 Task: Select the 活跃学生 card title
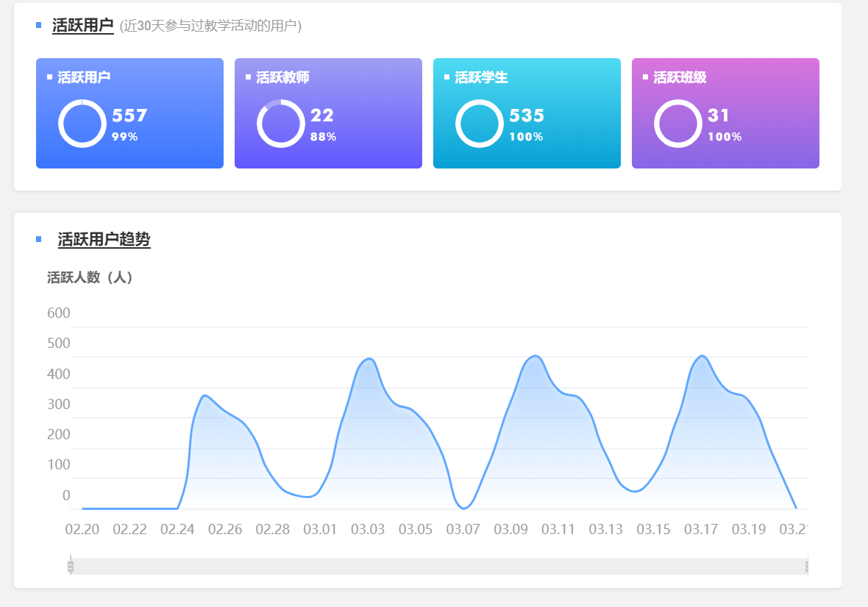click(481, 77)
